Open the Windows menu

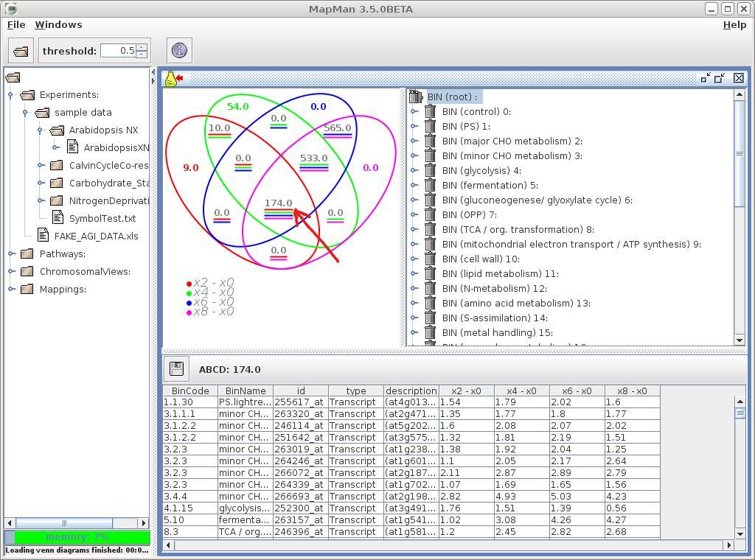pyautogui.click(x=58, y=24)
